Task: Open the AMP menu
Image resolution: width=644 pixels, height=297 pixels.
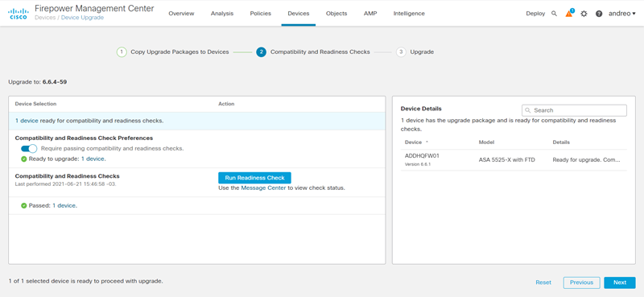Action: pos(370,14)
